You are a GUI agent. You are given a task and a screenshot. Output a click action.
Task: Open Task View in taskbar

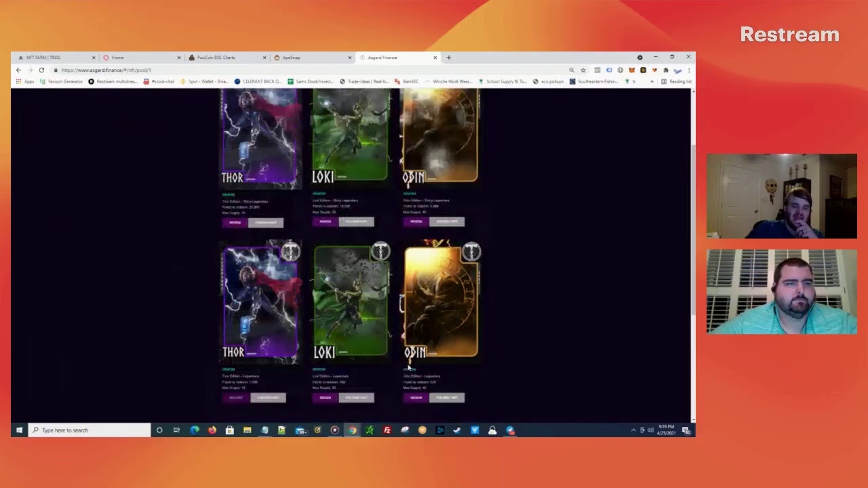coord(176,430)
